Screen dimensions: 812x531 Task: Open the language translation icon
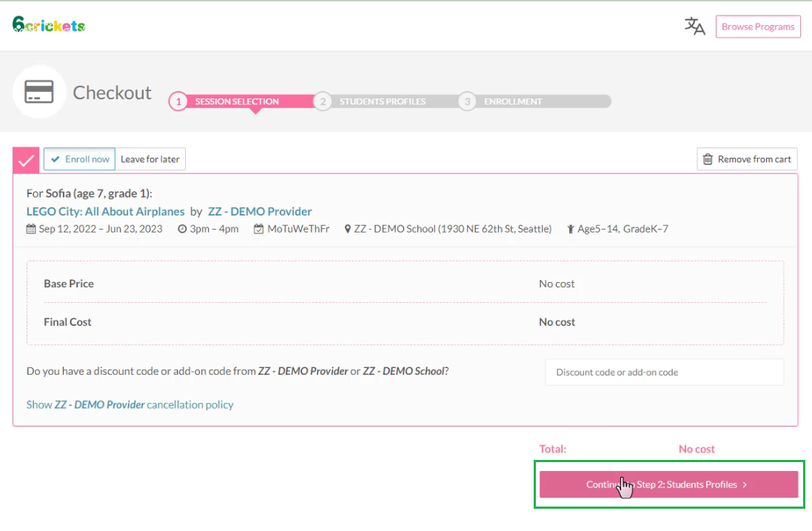[x=694, y=27]
